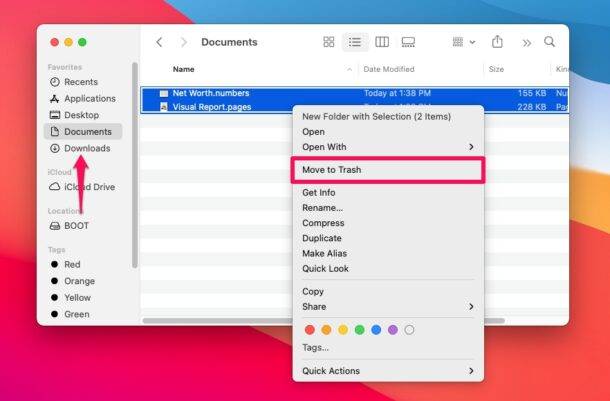This screenshot has height=401, width=610.
Task: Switch to list view
Action: click(x=354, y=42)
